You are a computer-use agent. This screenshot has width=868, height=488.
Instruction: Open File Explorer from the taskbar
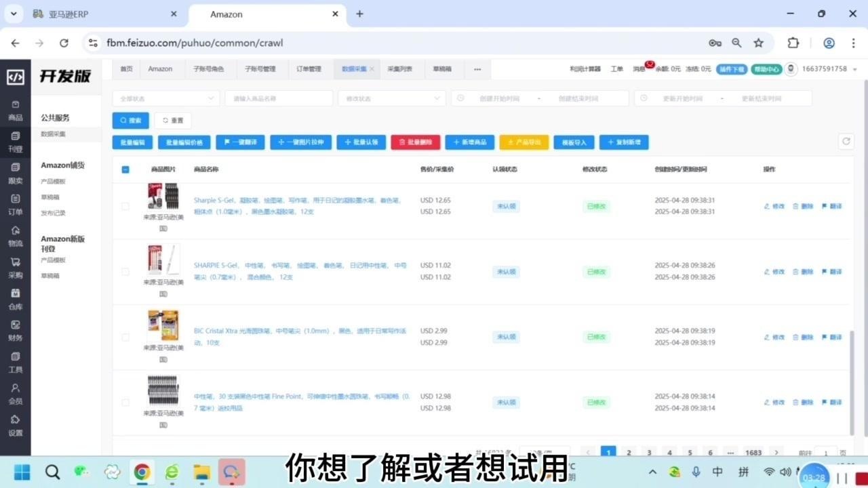201,472
